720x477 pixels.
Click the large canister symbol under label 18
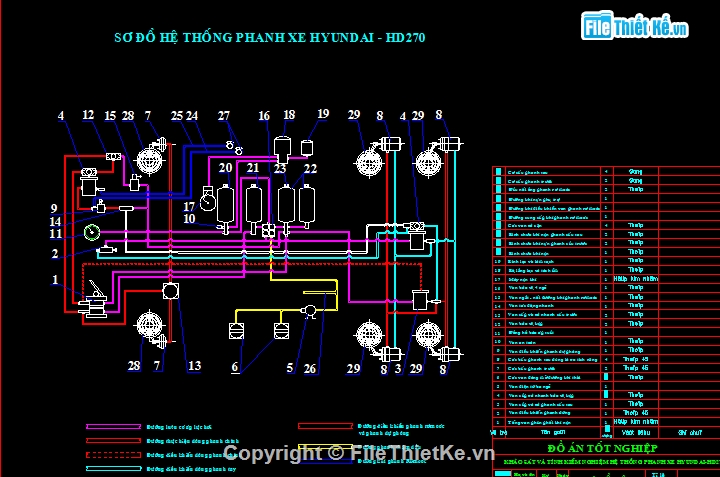tap(282, 149)
